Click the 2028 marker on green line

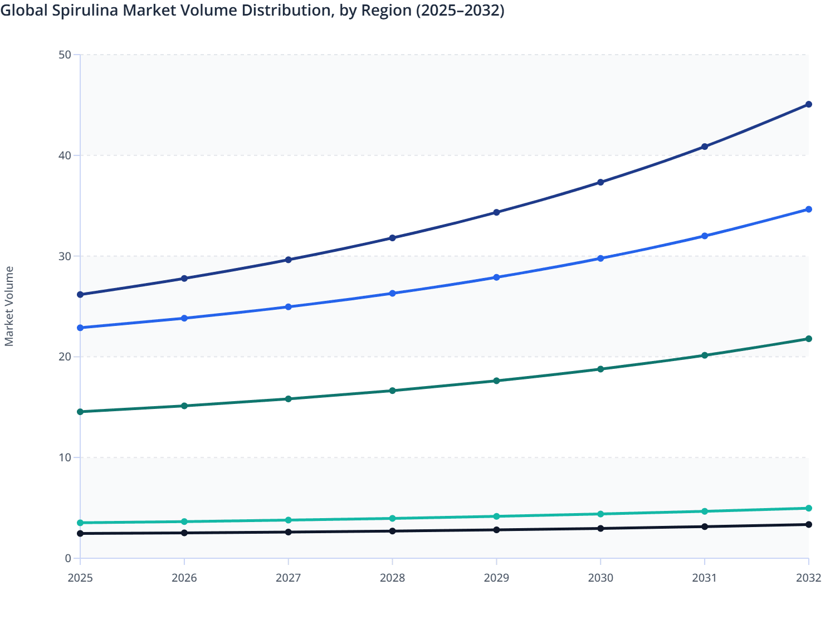[393, 391]
